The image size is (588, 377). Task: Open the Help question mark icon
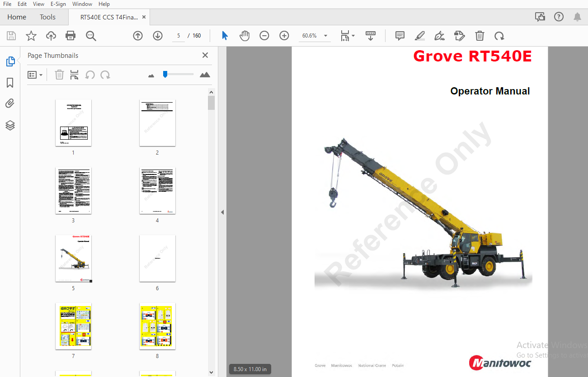coord(559,17)
